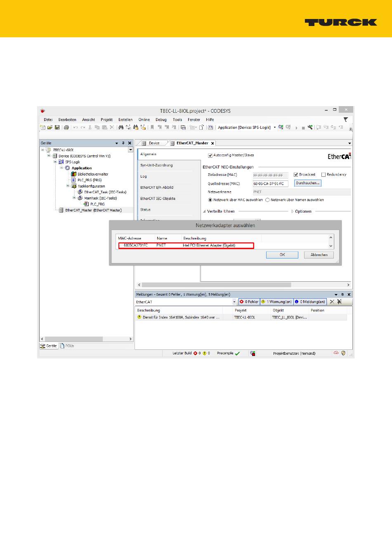Click the Delete X toolbar icon
This screenshot has height=555, width=392.
(111, 128)
